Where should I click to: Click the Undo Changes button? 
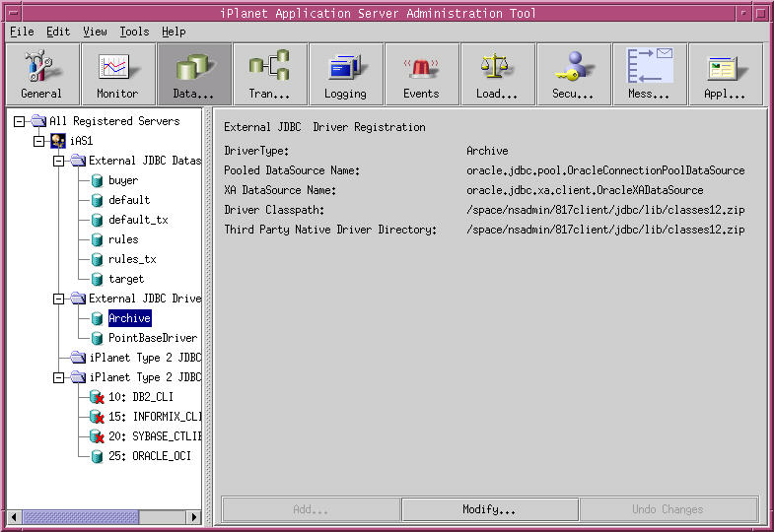pos(668,509)
